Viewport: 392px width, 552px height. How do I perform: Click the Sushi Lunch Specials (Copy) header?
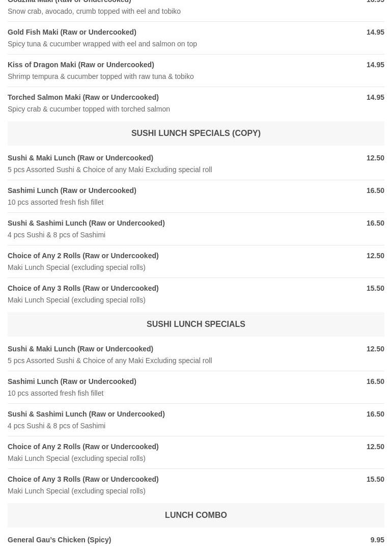(x=195, y=133)
